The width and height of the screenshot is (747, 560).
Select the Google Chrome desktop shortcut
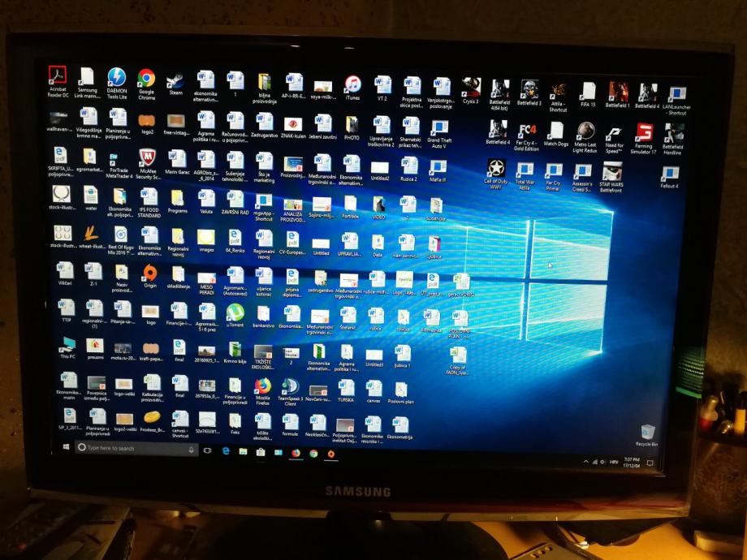pyautogui.click(x=146, y=84)
